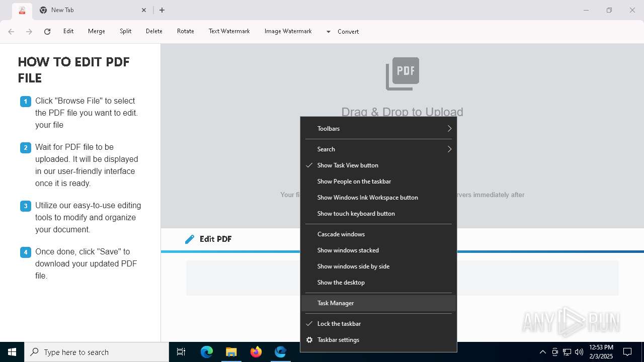Click the Type here to search box

click(x=97, y=352)
